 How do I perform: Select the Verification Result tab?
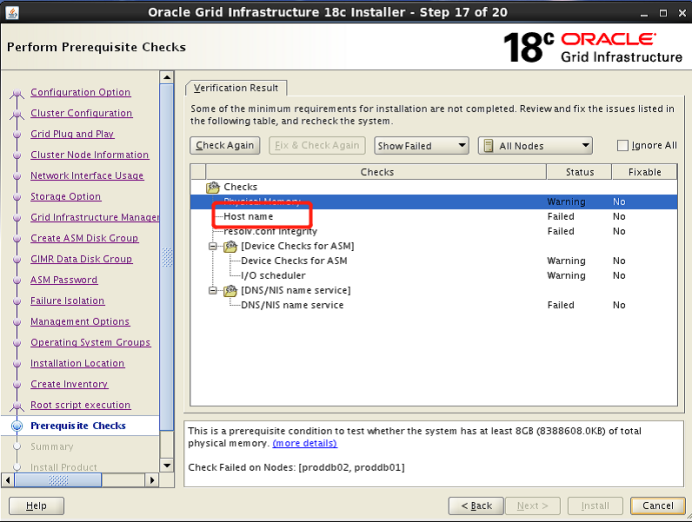pos(236,88)
